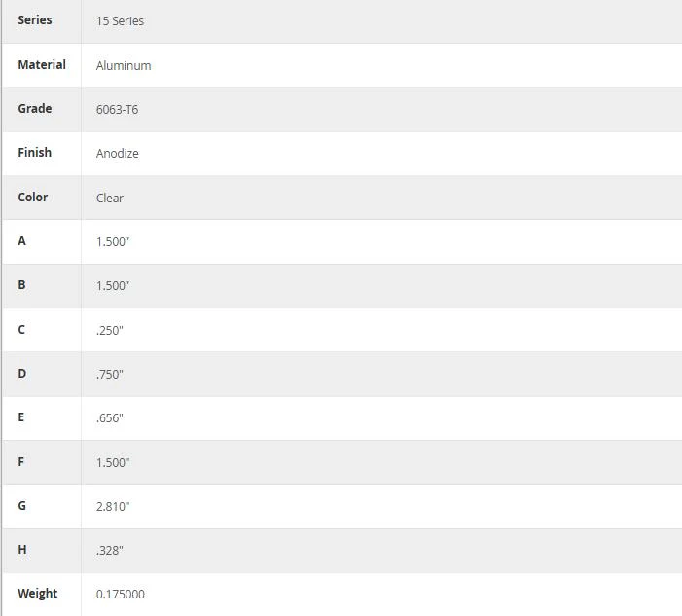Click the Finish label
Screen dimensions: 682x616
(34, 152)
